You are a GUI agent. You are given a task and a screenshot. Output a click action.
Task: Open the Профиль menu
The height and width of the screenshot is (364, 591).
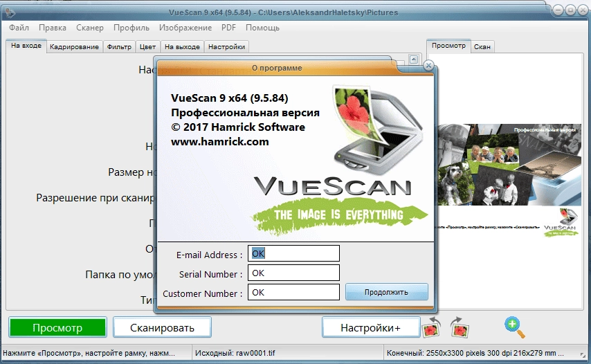pos(131,28)
